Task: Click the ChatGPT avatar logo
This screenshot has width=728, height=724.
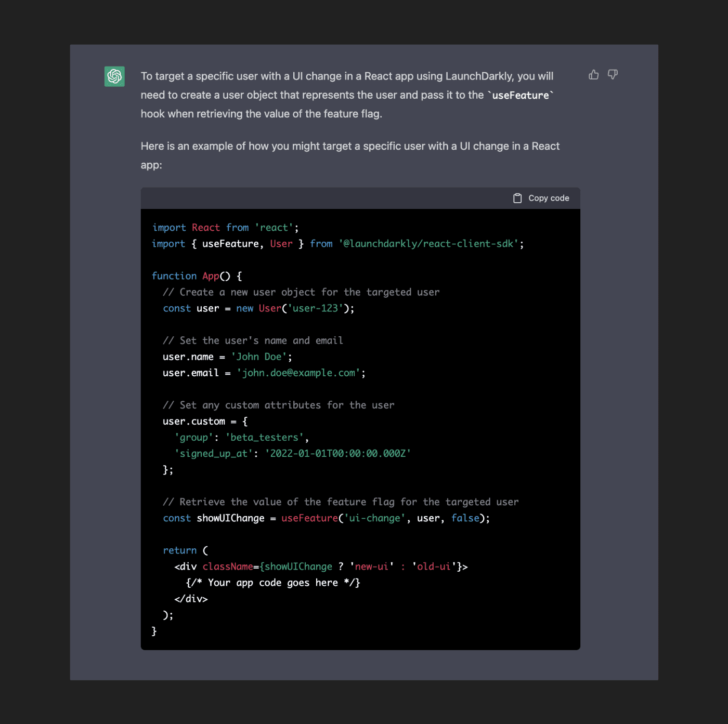Action: click(x=114, y=76)
